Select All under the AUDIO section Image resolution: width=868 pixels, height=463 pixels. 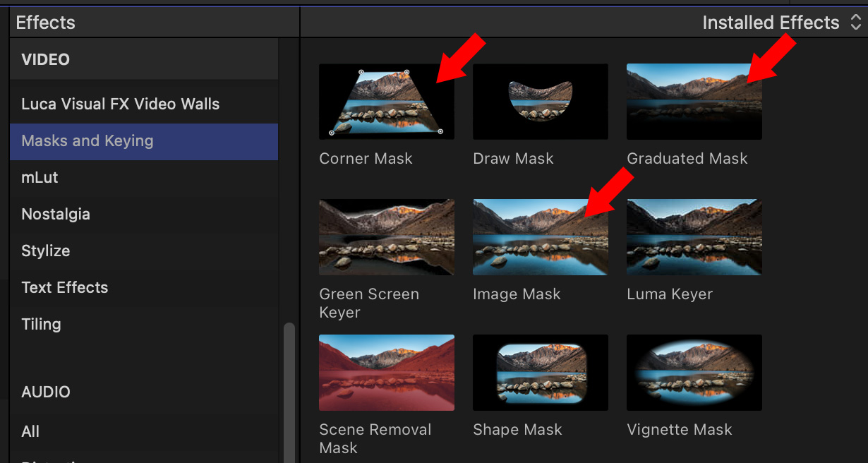(30, 431)
